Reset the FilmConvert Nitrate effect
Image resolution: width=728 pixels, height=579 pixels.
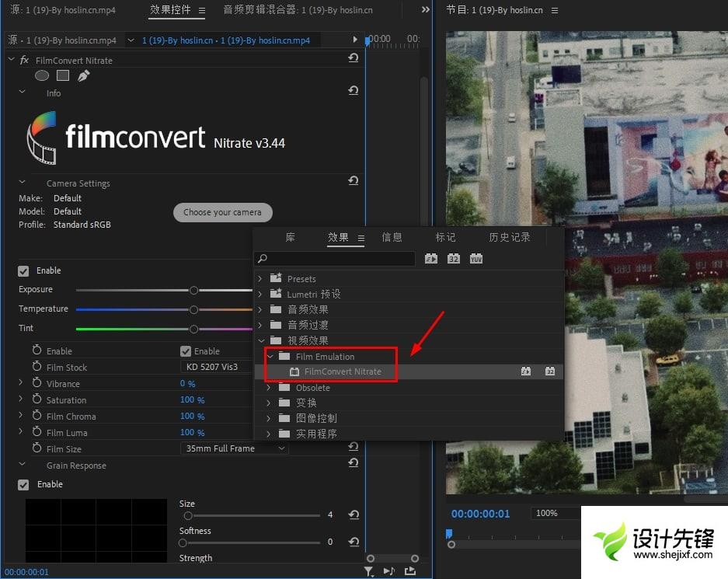[353, 59]
